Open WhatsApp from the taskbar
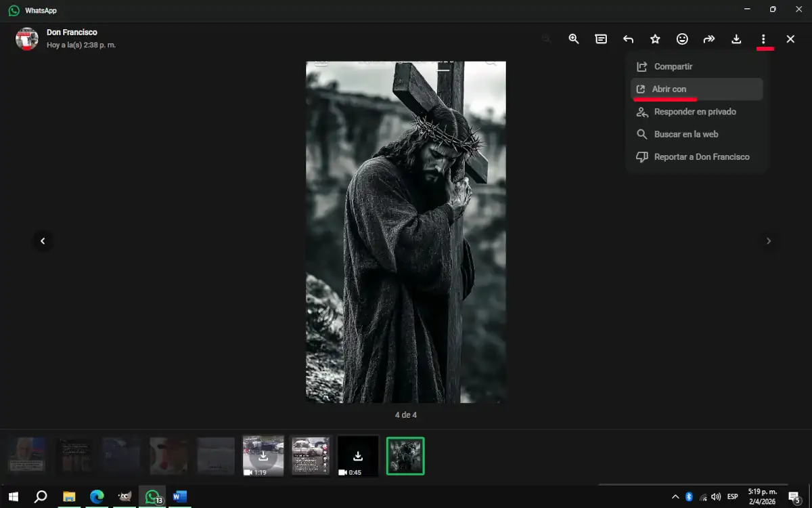812x508 pixels. pyautogui.click(x=152, y=496)
